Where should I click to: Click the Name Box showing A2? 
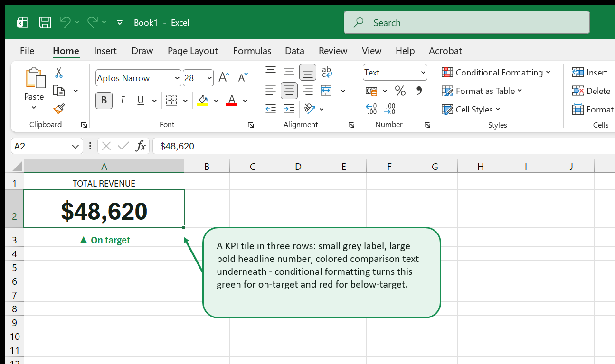tap(47, 146)
